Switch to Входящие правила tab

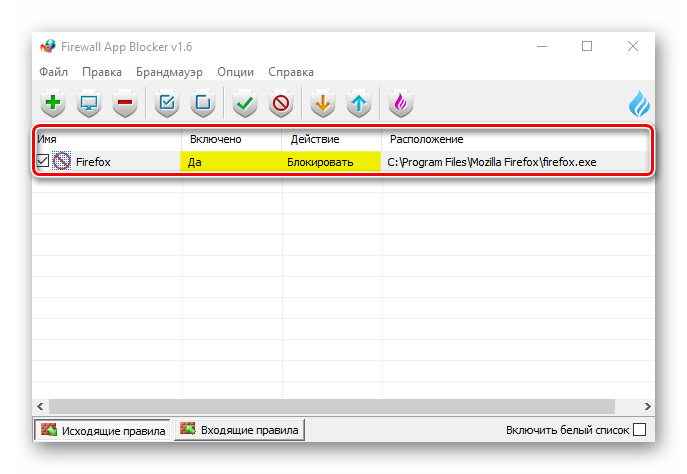coord(240,430)
